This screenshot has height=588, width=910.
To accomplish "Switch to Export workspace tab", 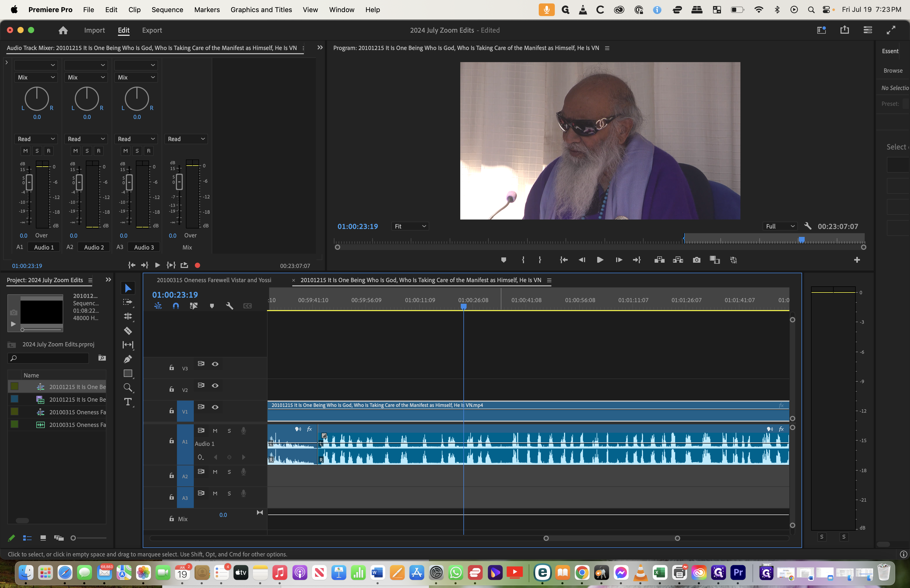I will pos(152,30).
